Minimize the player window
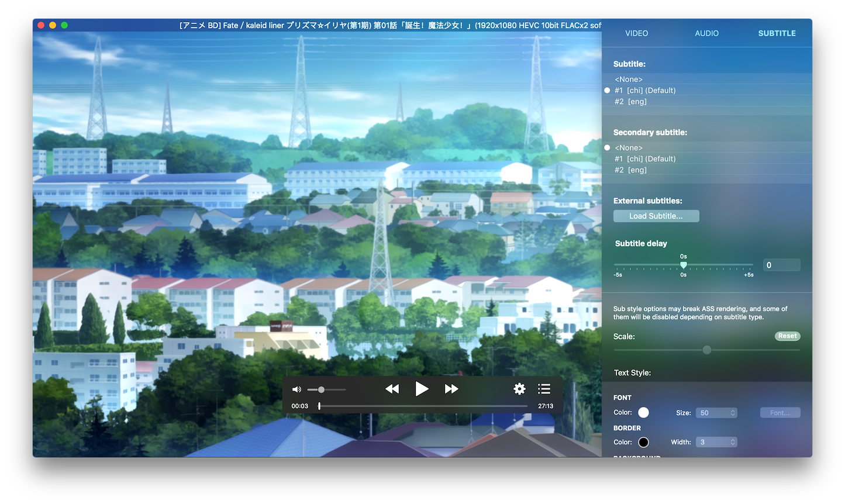Viewport: 845px width, 504px height. (x=53, y=25)
